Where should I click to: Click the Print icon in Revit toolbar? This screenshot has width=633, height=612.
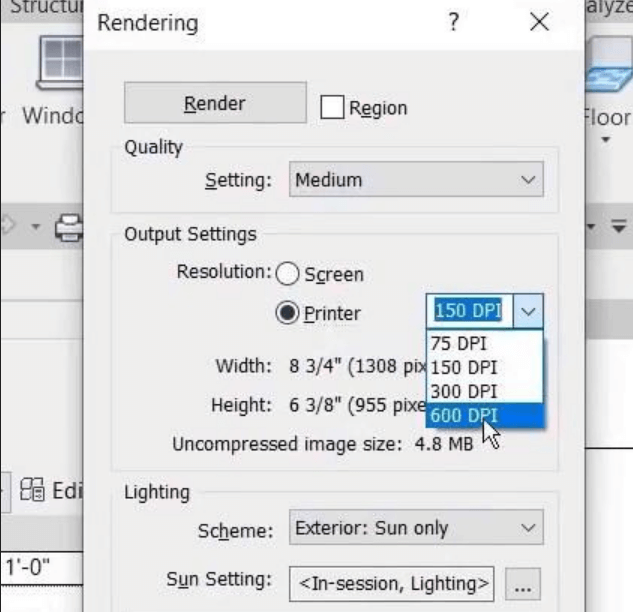[x=69, y=228]
